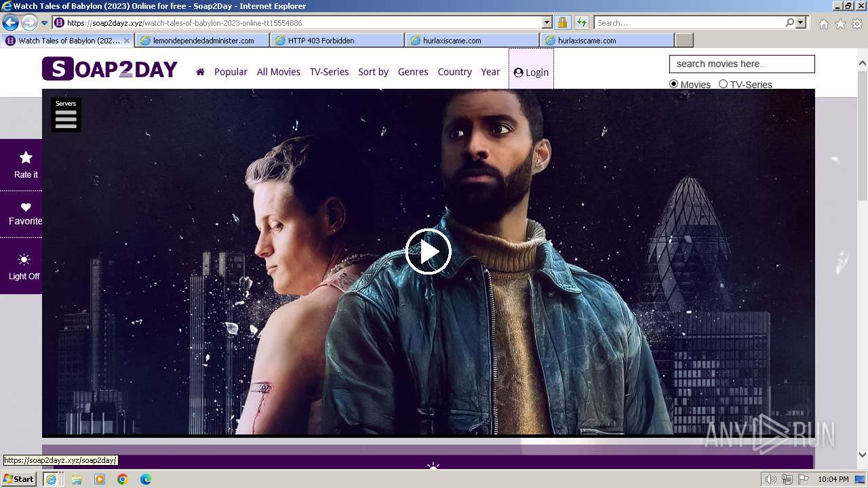The image size is (868, 488).
Task: Click the Refresh page icon
Action: coord(581,22)
